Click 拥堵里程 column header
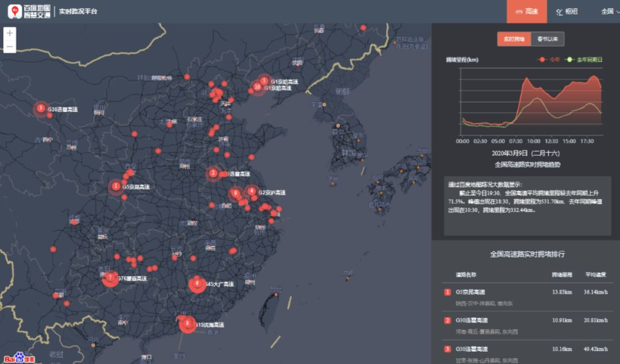 click(562, 274)
